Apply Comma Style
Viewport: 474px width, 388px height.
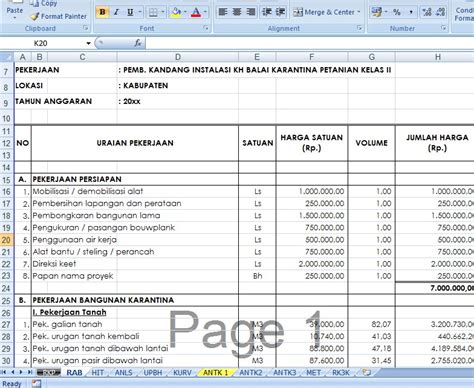[x=411, y=12]
